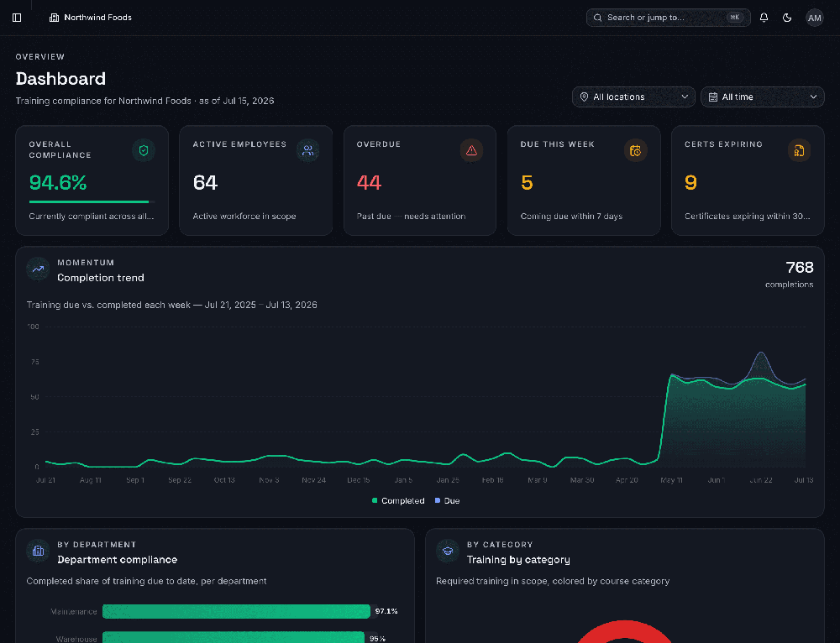Click the Active Employees people icon
840x643 pixels.
308,150
